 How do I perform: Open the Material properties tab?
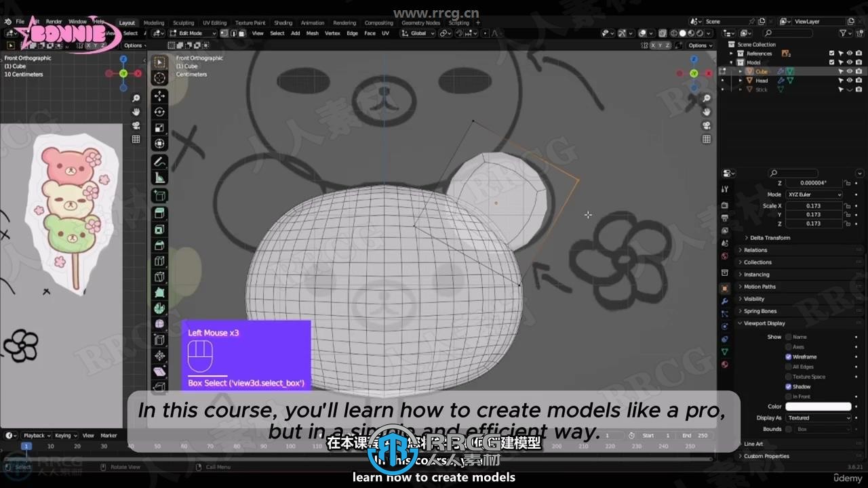pos(725,365)
